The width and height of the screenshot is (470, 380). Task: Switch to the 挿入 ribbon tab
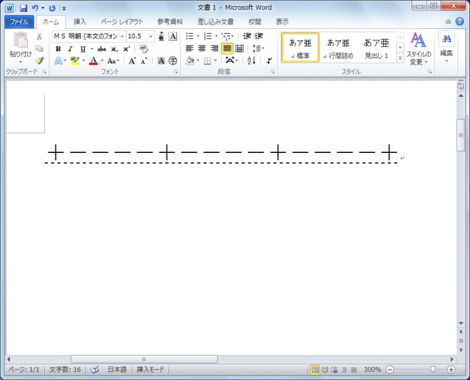click(80, 22)
